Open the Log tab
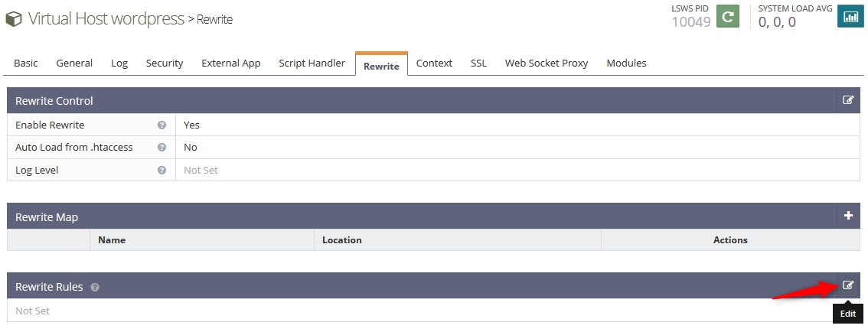The width and height of the screenshot is (868, 332). click(x=119, y=63)
